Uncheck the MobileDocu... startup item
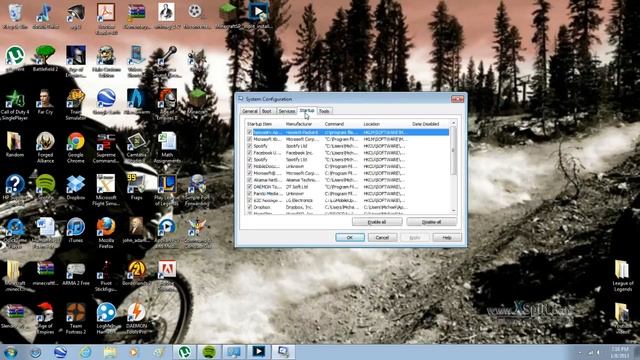 [x=250, y=167]
